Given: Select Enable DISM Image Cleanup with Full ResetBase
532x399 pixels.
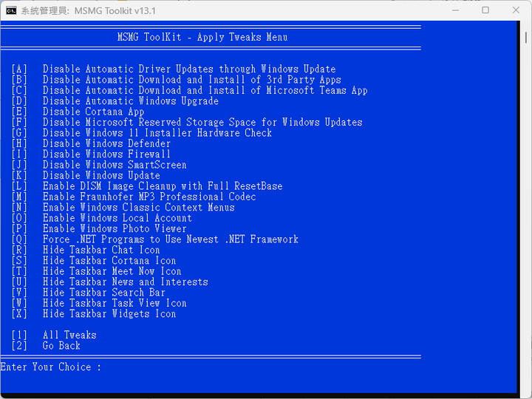Looking at the screenshot, I should click(x=147, y=186).
